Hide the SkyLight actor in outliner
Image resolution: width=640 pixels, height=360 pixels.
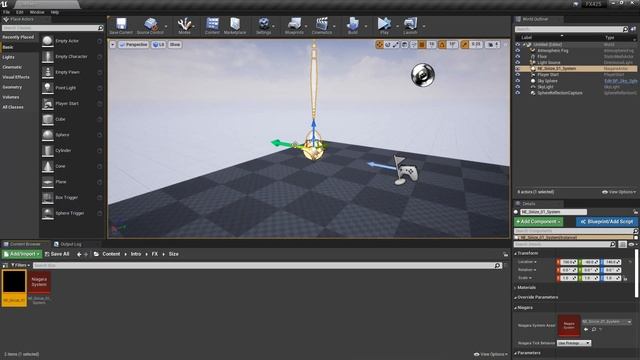click(518, 87)
